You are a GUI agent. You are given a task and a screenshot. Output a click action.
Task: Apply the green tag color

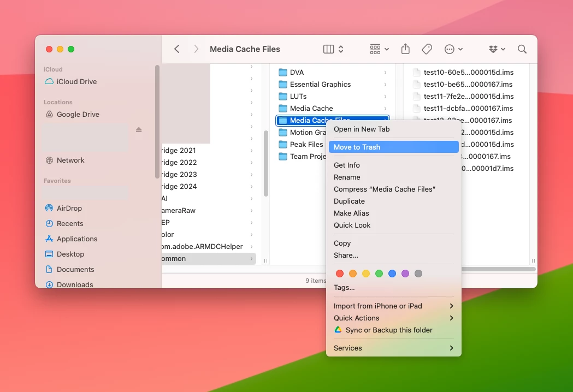tap(379, 274)
